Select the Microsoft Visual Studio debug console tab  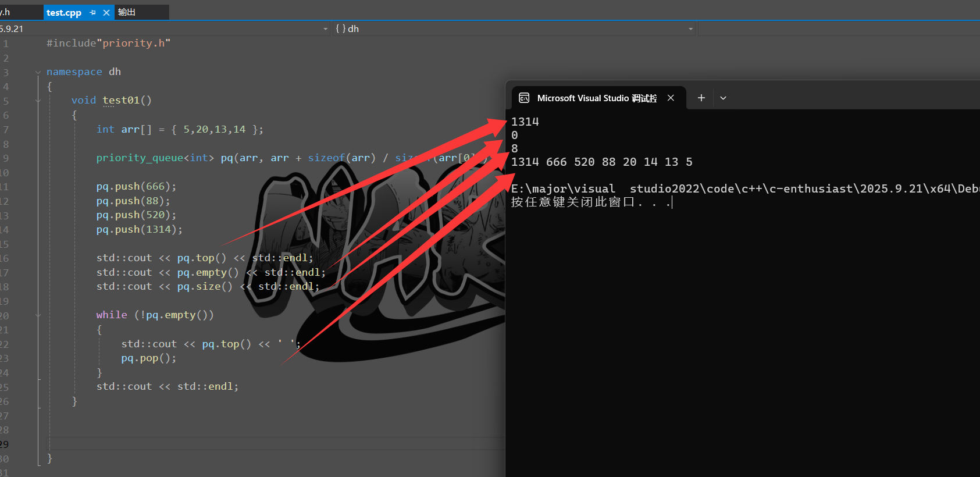tap(598, 98)
